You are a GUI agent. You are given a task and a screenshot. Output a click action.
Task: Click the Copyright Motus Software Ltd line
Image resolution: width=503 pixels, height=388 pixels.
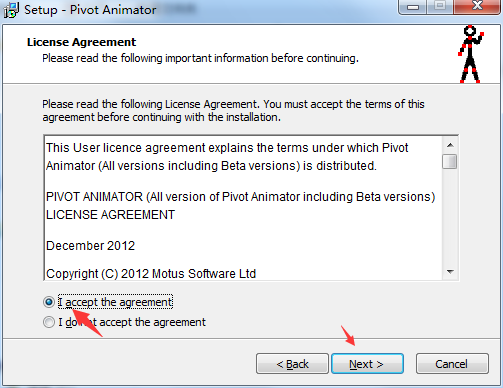[x=151, y=274]
